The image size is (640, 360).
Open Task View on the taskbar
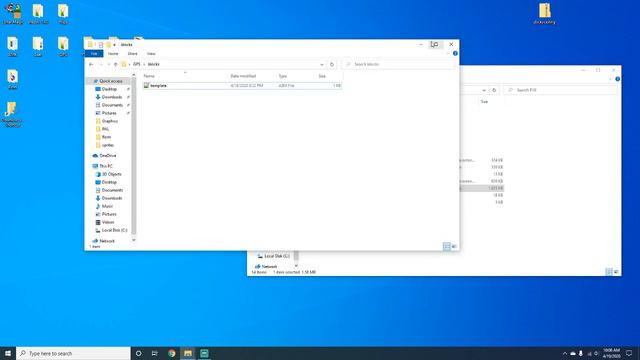point(155,353)
